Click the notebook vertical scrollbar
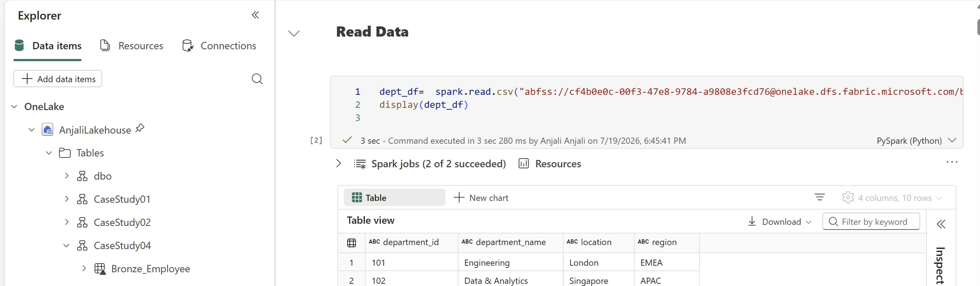The image size is (980, 286). 978,27
